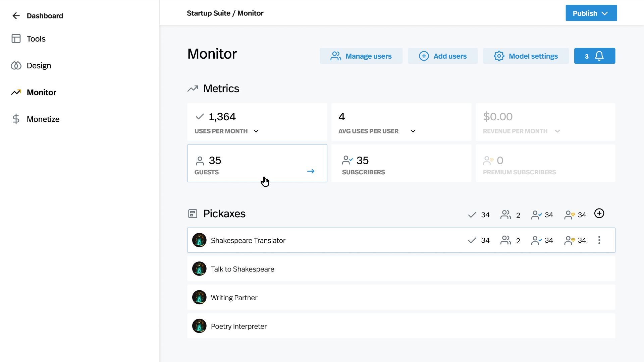Open the Subscribers metric card

click(x=401, y=164)
